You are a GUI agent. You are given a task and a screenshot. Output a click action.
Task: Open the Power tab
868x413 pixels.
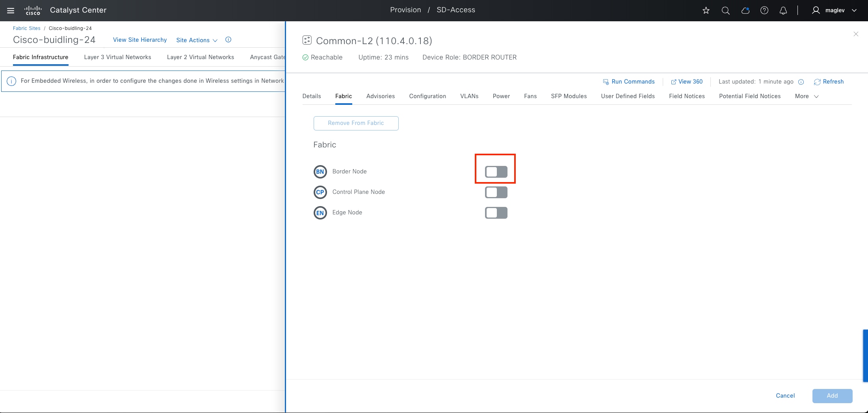pyautogui.click(x=501, y=96)
